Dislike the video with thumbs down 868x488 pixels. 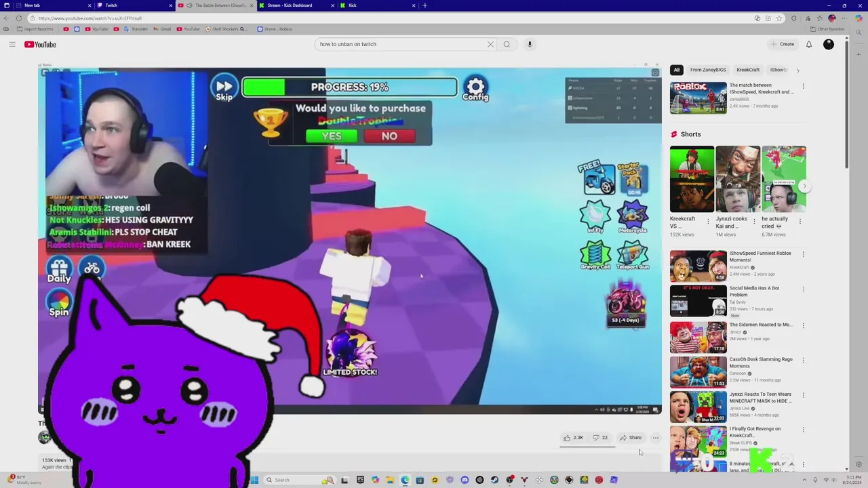[600, 438]
